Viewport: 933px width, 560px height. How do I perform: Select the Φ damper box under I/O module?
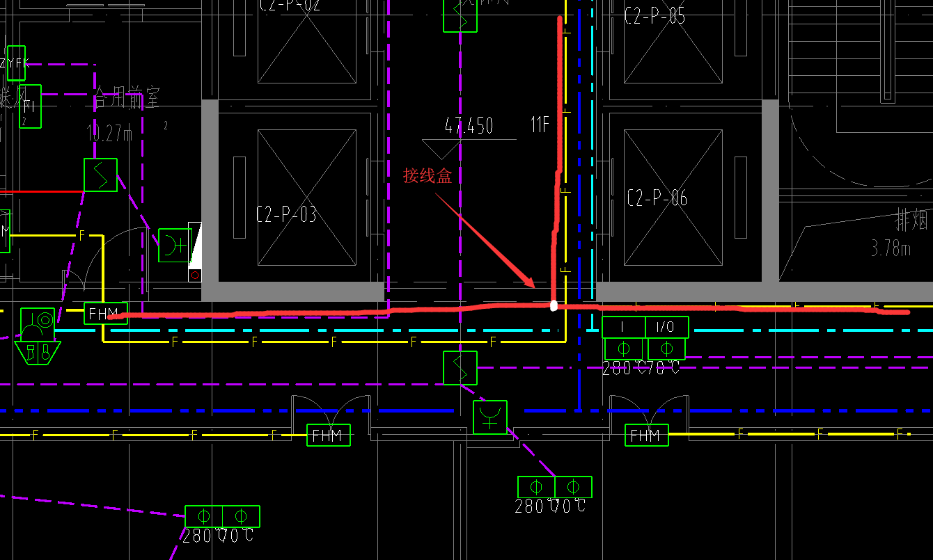pos(666,349)
